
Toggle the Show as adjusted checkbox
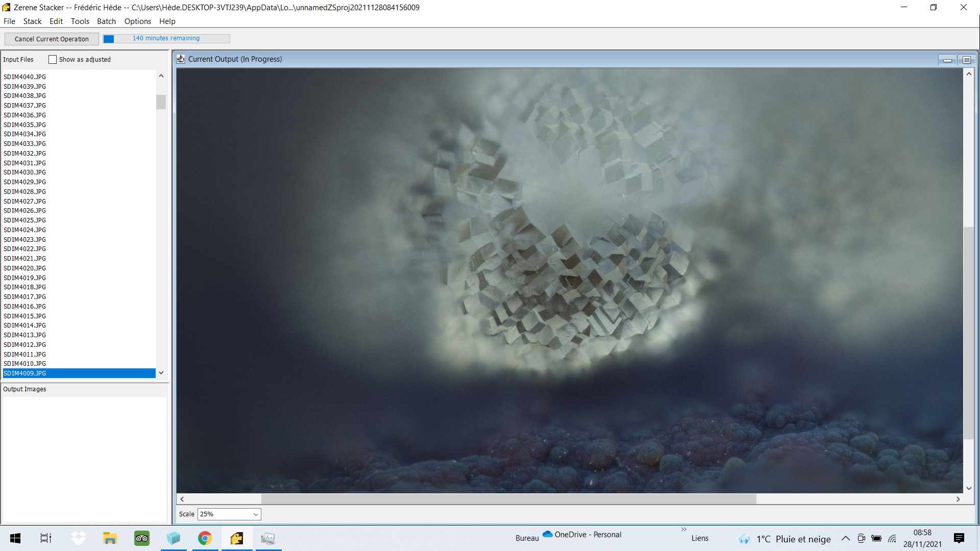click(53, 60)
